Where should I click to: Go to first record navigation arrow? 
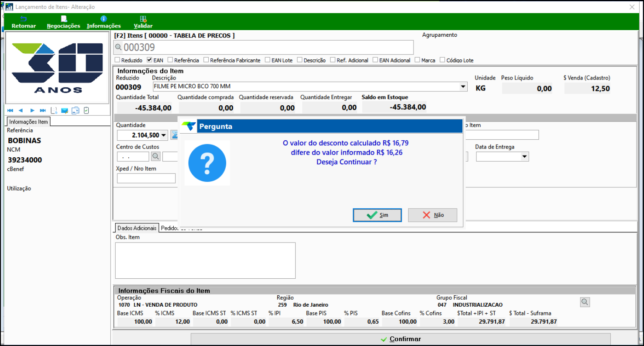click(x=10, y=111)
